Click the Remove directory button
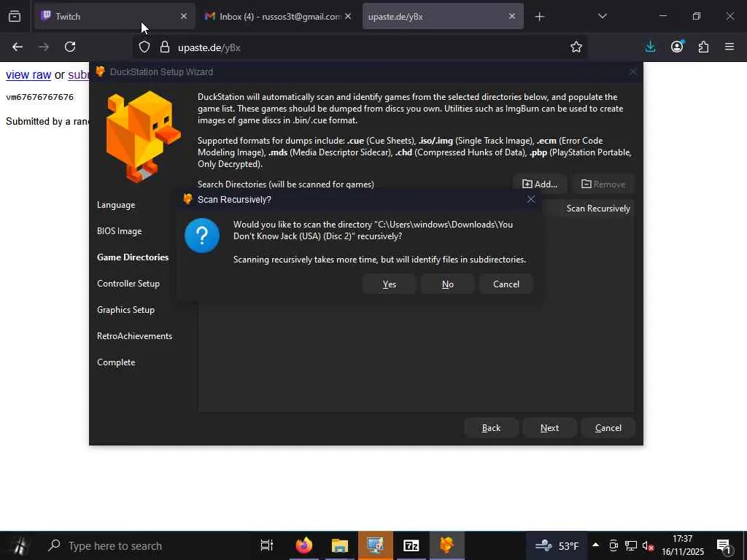The image size is (747, 560). point(603,184)
